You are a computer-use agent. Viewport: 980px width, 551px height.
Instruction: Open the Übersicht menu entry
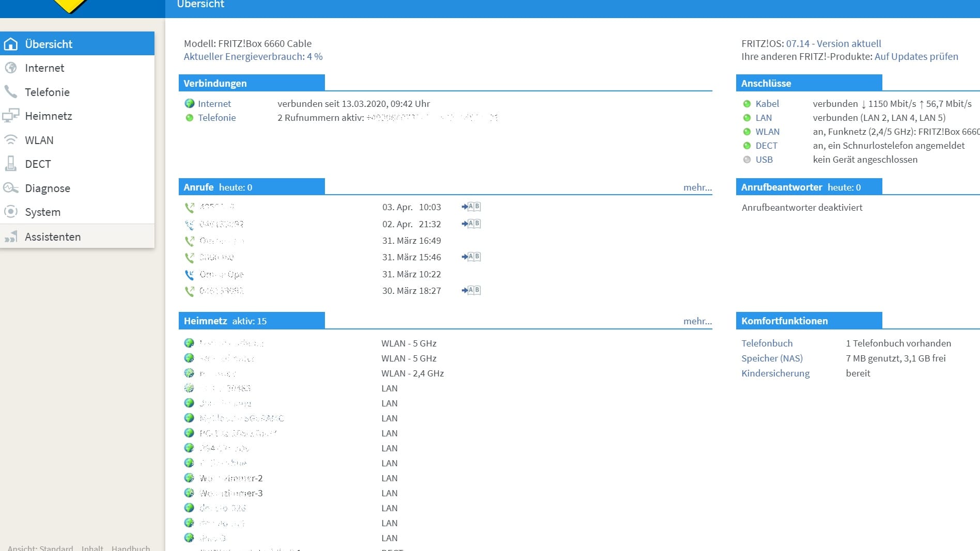(x=77, y=44)
